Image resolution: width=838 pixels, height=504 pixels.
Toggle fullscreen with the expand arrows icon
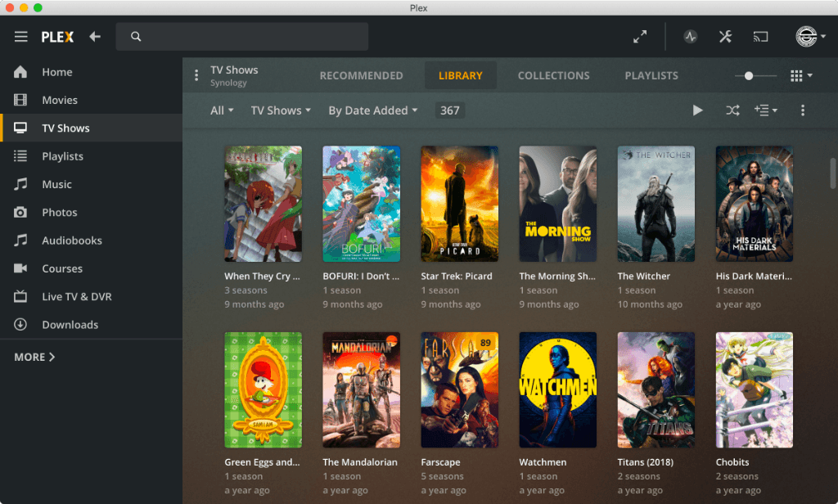(x=640, y=37)
